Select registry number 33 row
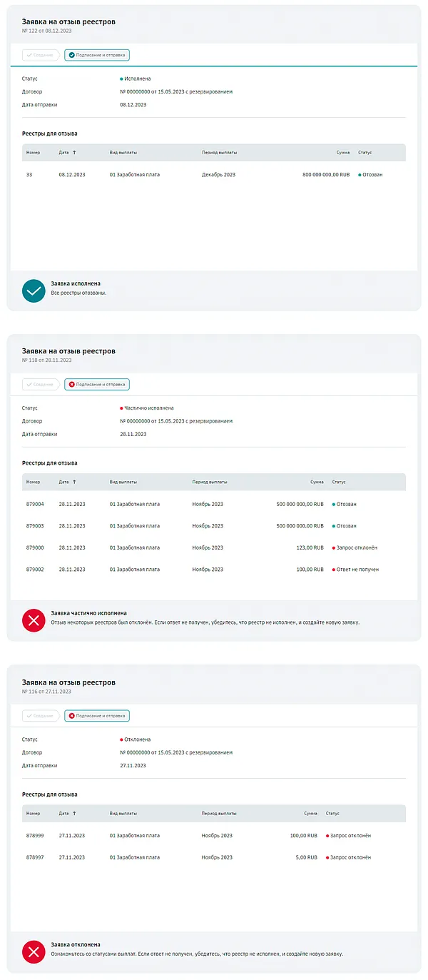 click(x=214, y=174)
